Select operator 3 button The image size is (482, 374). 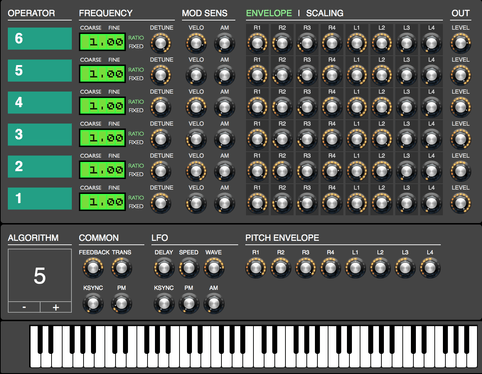coord(40,135)
